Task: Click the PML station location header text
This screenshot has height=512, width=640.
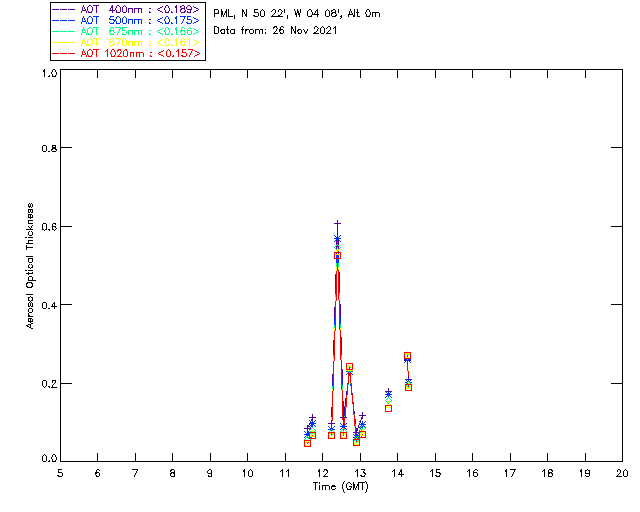Action: coord(297,13)
